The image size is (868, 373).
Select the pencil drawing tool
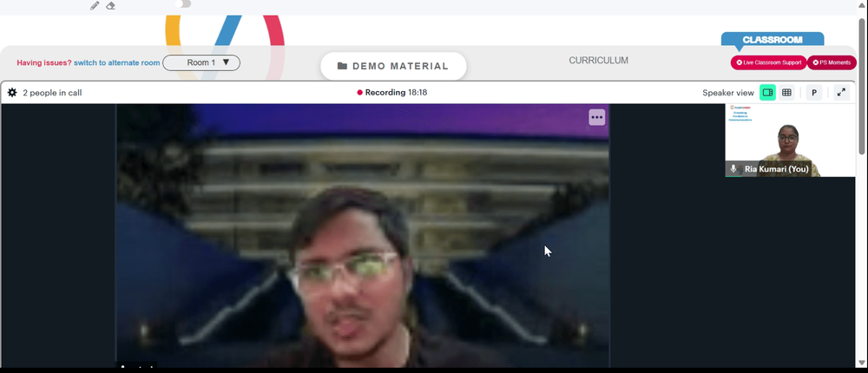pos(95,5)
